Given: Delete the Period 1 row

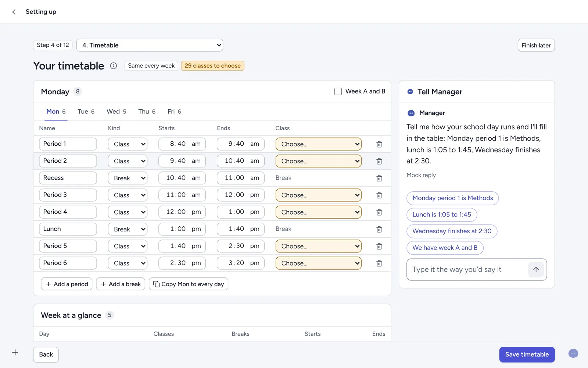Looking at the screenshot, I should pos(379,144).
